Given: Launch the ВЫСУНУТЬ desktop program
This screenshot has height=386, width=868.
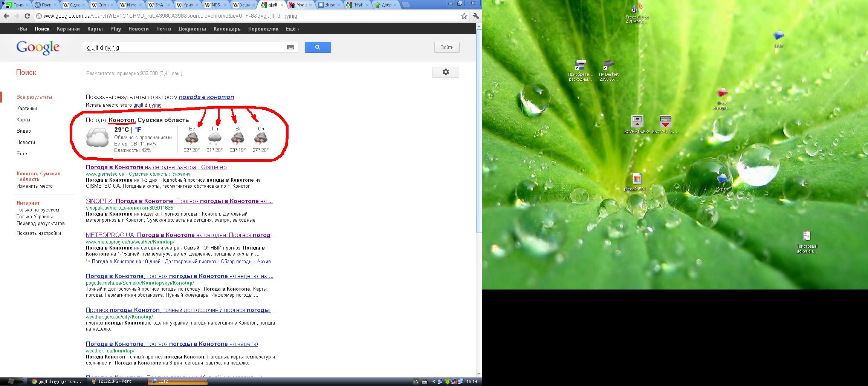Looking at the screenshot, I should pyautogui.click(x=665, y=124).
